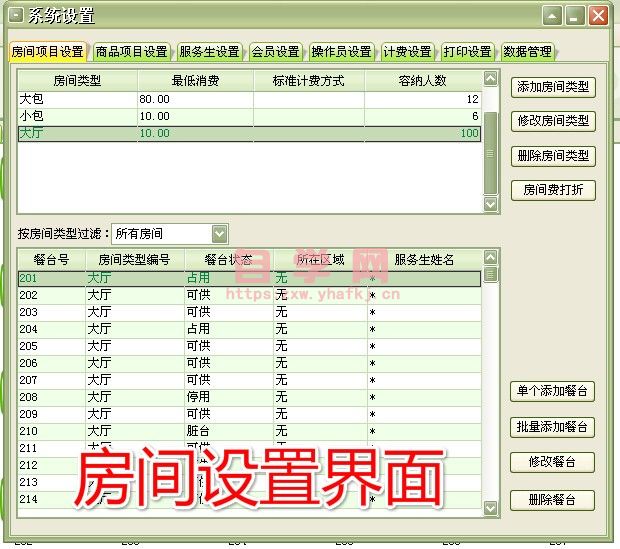The height and width of the screenshot is (549, 620).
Task: Go to the 会员设置 tab
Action: pyautogui.click(x=275, y=52)
